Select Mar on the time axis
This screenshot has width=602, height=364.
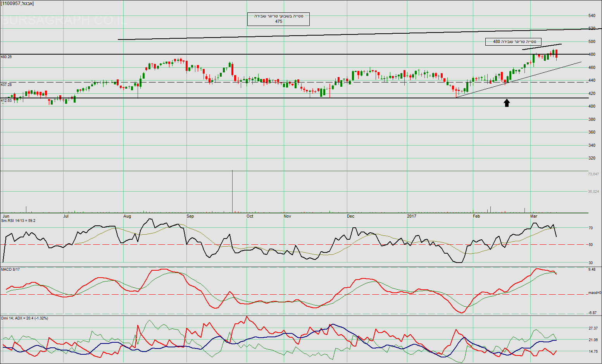[x=534, y=216]
